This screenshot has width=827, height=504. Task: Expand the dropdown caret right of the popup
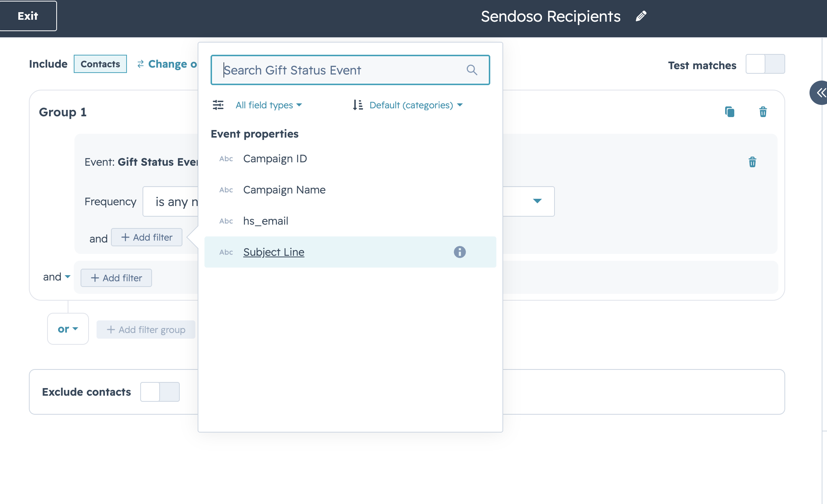coord(537,201)
